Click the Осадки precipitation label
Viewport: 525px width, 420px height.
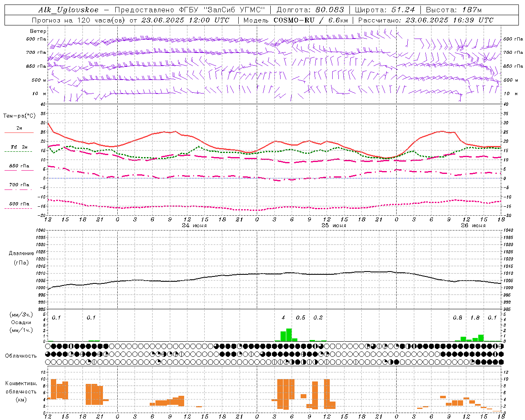pyautogui.click(x=22, y=322)
